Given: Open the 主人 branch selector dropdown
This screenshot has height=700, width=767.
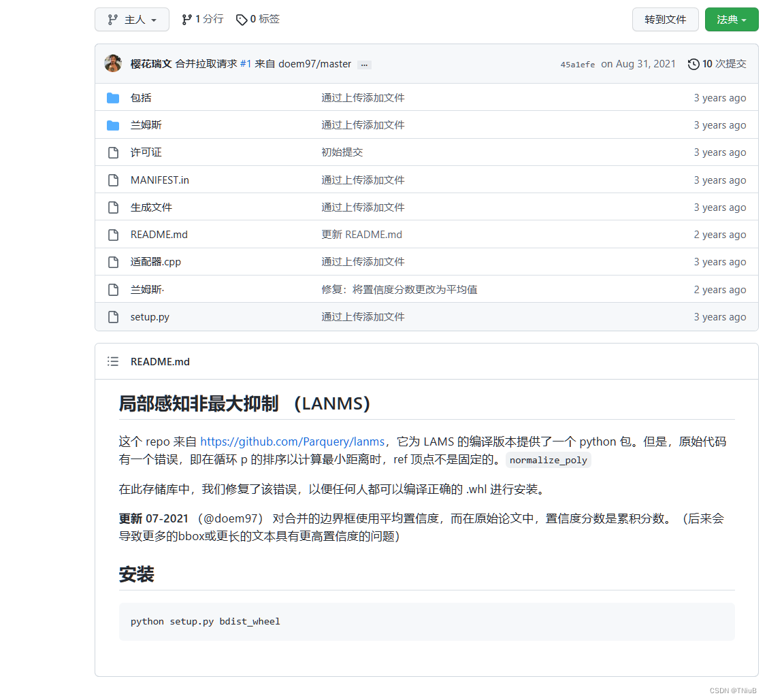Looking at the screenshot, I should [132, 19].
